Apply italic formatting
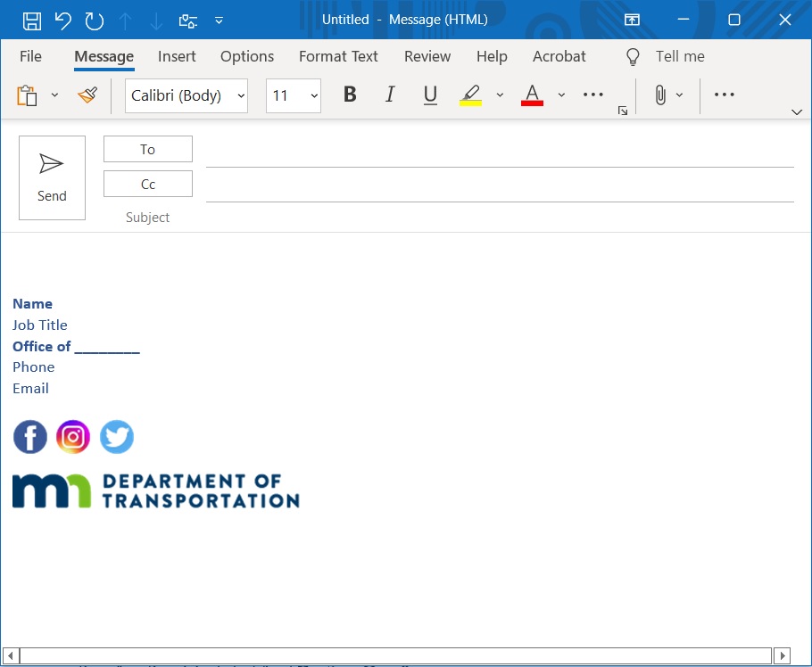This screenshot has height=667, width=812. point(390,95)
